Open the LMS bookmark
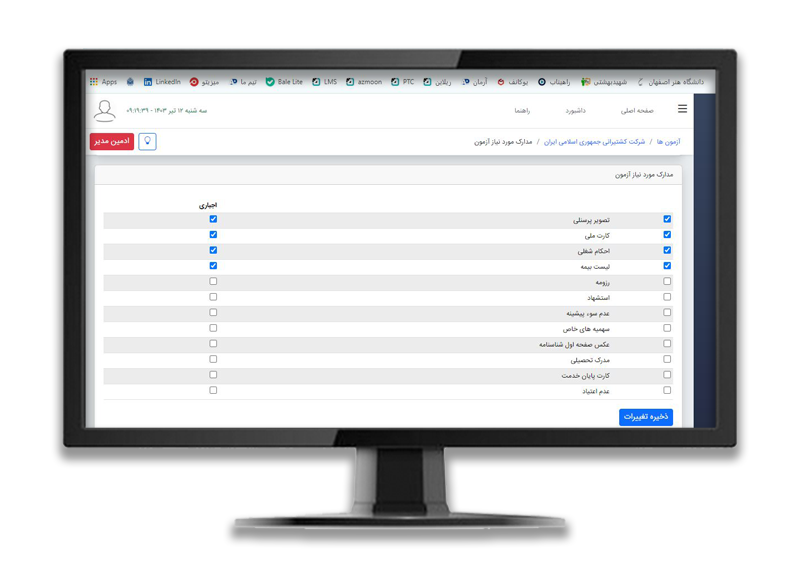 324,82
